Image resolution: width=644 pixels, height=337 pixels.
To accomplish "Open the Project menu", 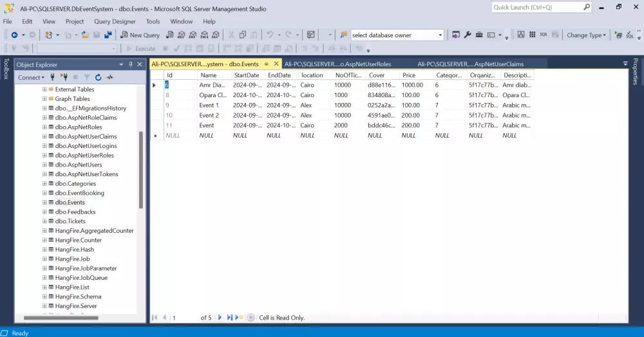I will click(74, 21).
